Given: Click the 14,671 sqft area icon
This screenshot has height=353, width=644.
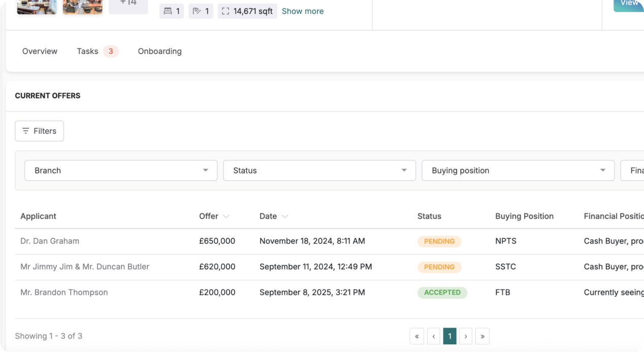Looking at the screenshot, I should coord(226,11).
